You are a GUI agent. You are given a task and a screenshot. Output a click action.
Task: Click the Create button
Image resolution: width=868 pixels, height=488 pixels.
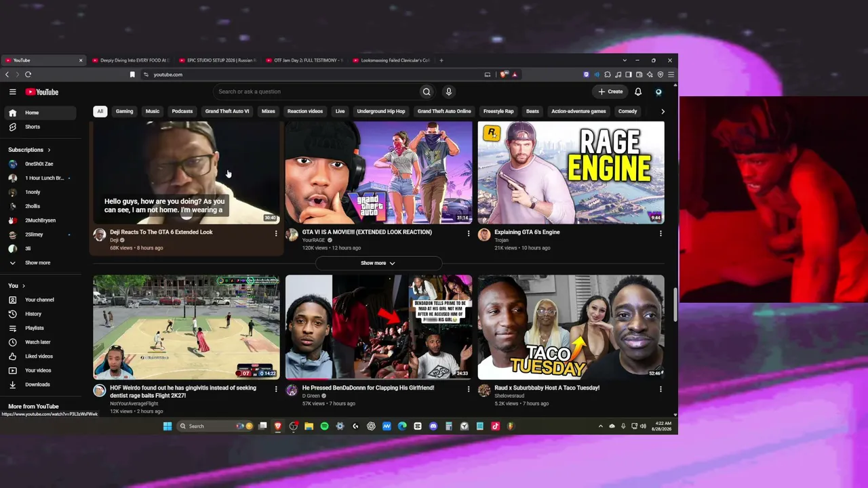pos(610,91)
